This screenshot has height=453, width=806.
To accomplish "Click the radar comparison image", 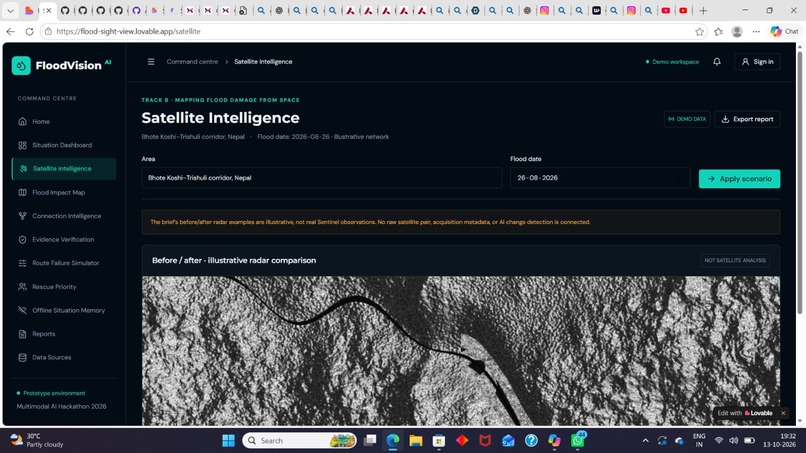I will tap(461, 351).
